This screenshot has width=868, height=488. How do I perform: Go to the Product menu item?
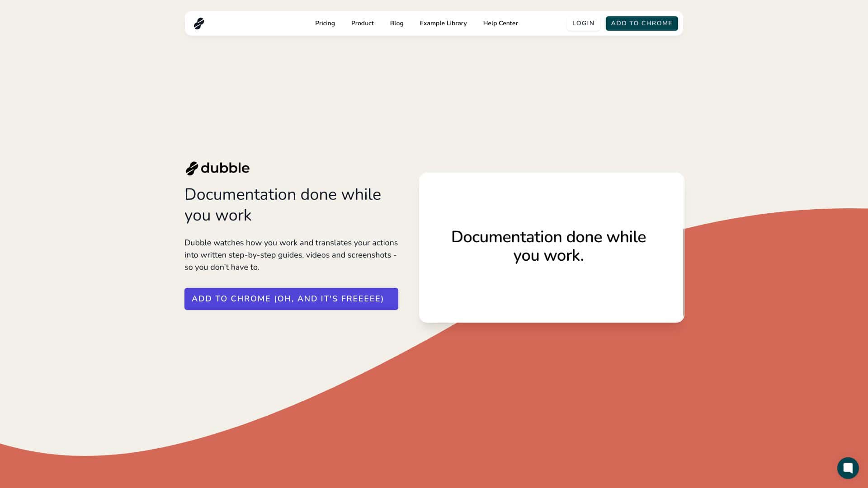click(362, 23)
